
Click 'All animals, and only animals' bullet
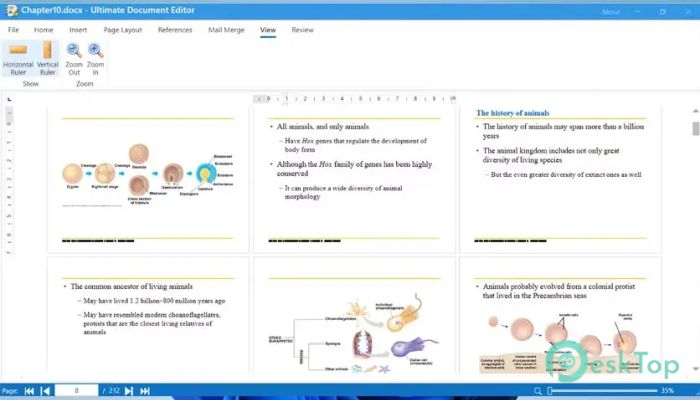[x=323, y=126]
